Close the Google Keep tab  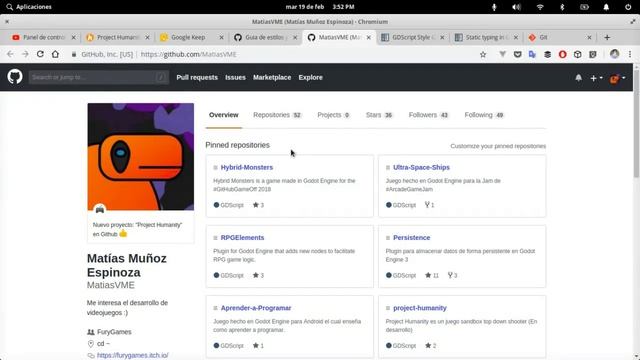(221, 37)
